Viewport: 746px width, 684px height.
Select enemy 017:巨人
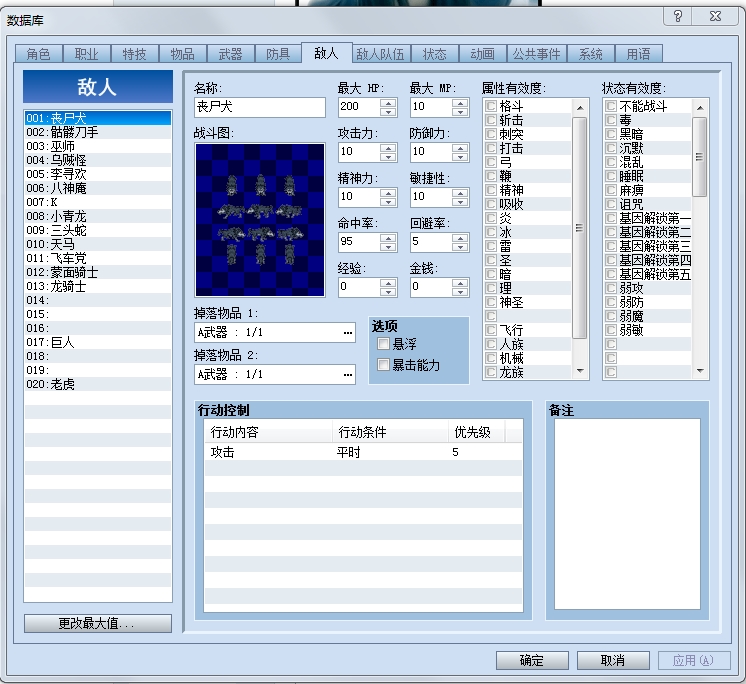(x=98, y=342)
